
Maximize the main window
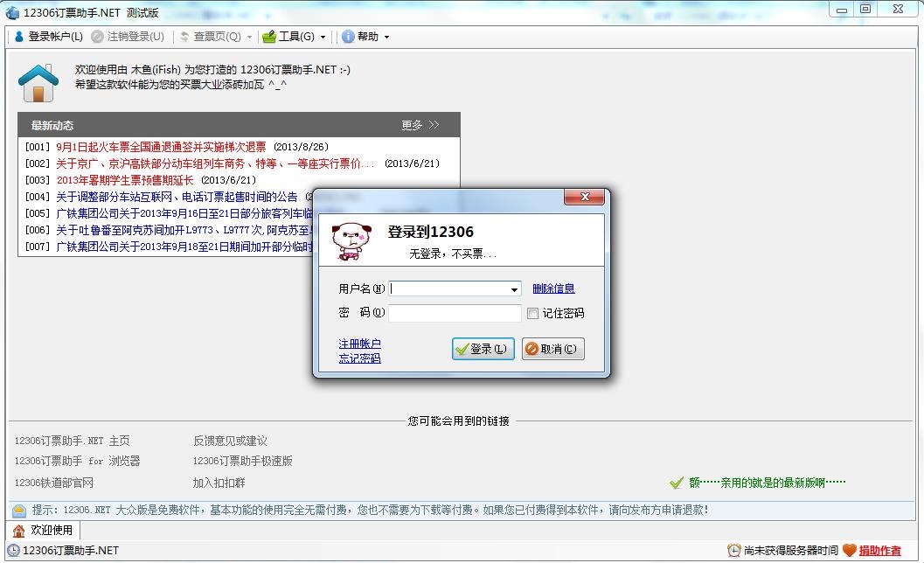pos(865,9)
